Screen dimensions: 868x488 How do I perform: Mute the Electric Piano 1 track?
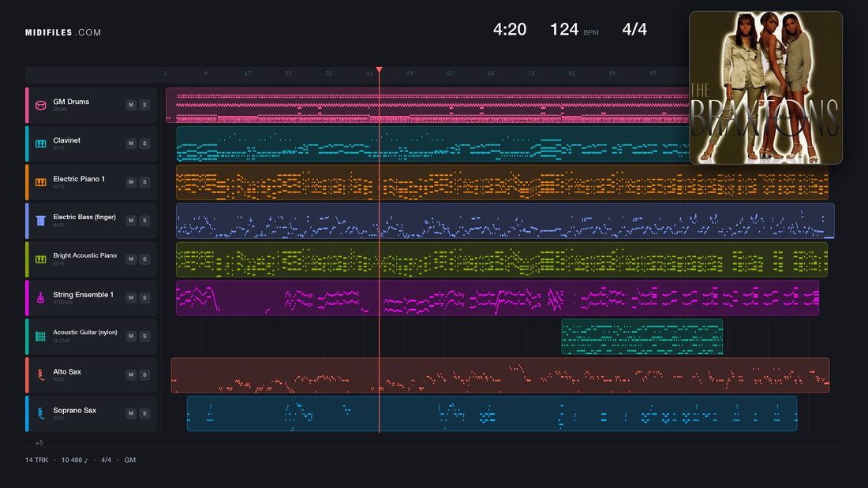[x=131, y=182]
